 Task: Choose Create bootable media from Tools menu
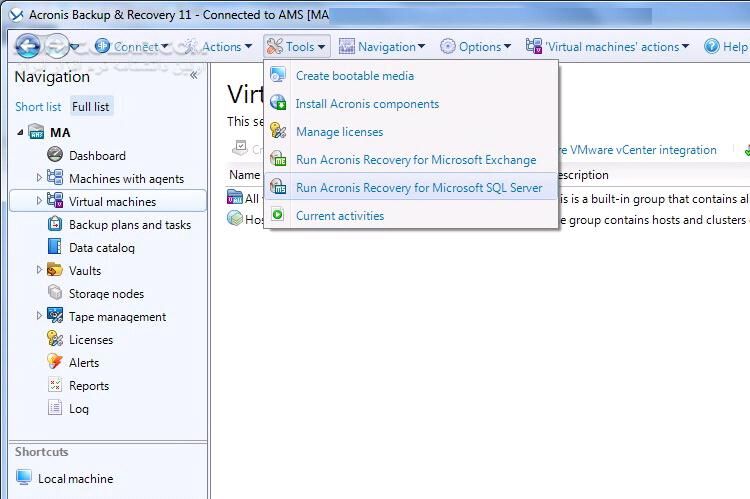354,76
